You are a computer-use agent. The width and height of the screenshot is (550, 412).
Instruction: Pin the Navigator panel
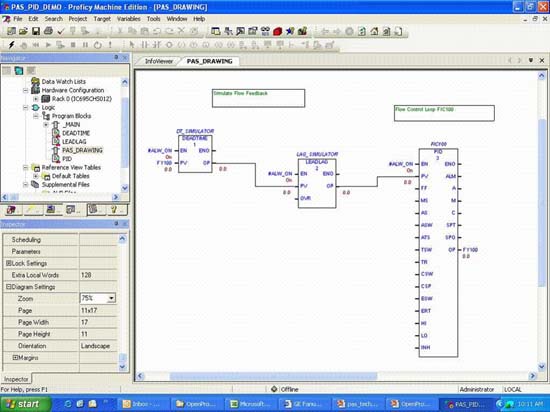coord(116,58)
